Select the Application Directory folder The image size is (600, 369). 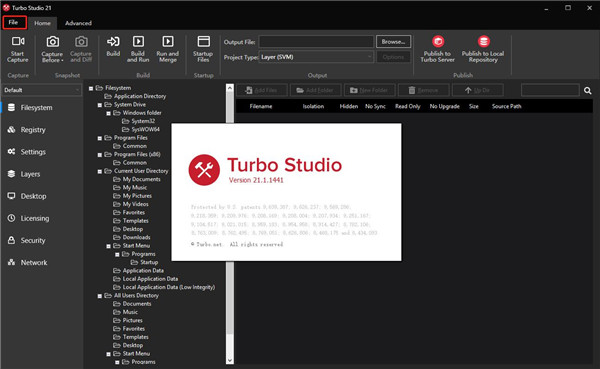point(135,96)
